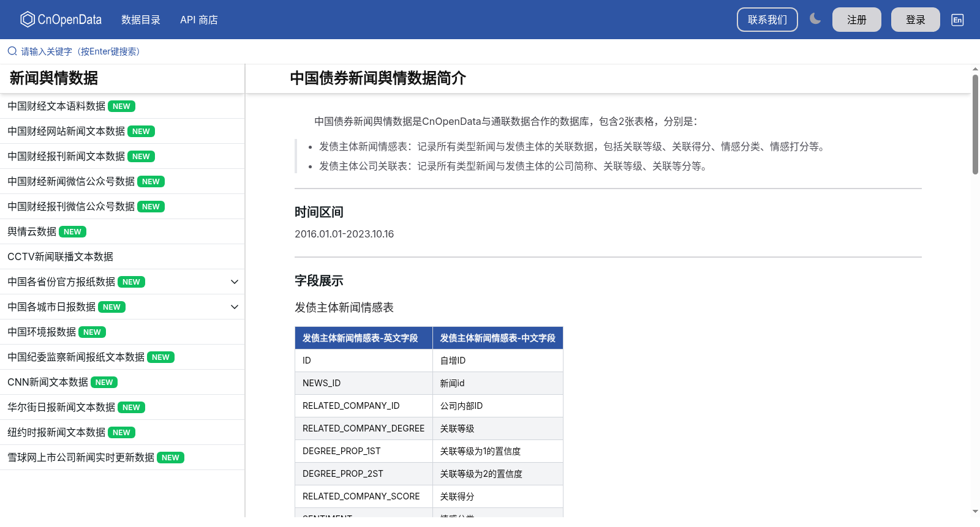980x527 pixels.
Task: Click the 关联得分 cell
Action: 498,496
